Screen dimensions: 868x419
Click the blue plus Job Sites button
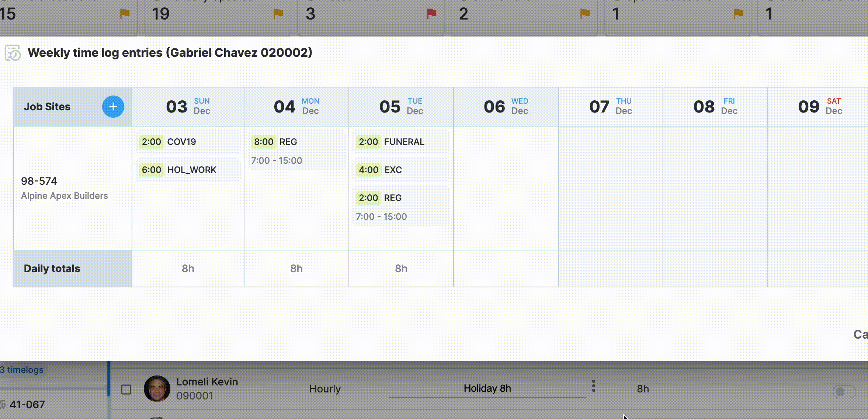click(113, 107)
